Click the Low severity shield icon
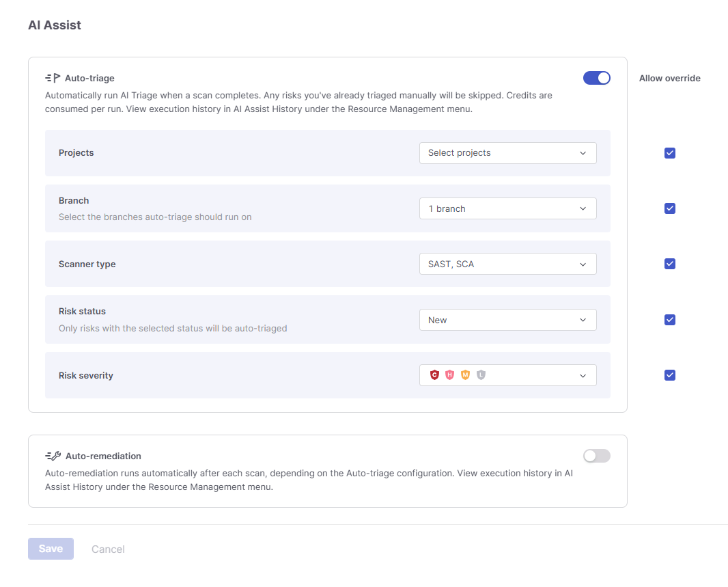Image resolution: width=728 pixels, height=587 pixels. (x=481, y=374)
